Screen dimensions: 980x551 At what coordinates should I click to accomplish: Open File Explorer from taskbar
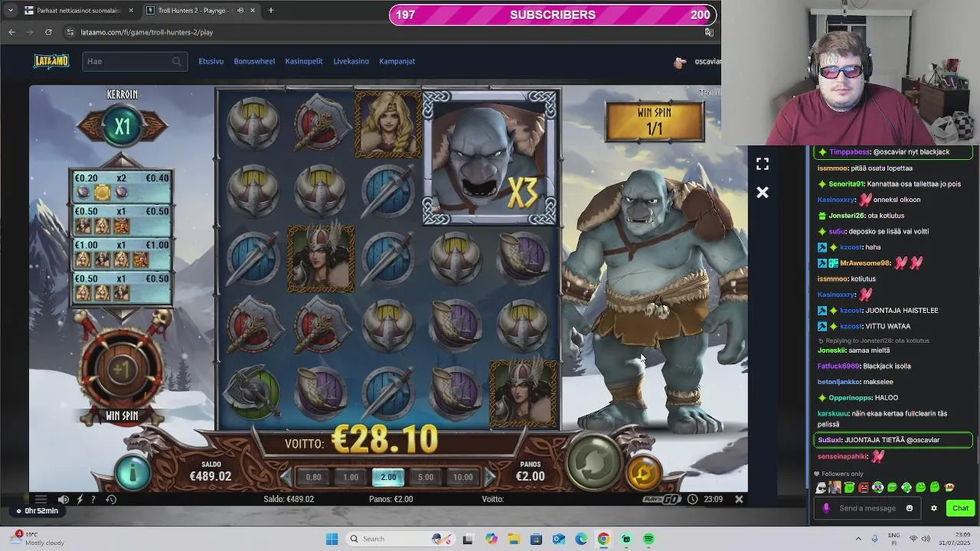[x=514, y=539]
